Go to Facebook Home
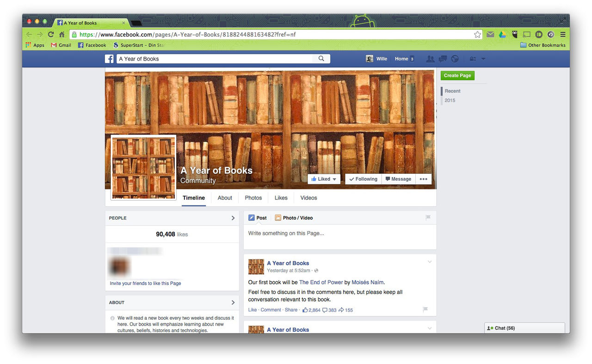592x364 pixels. [401, 59]
